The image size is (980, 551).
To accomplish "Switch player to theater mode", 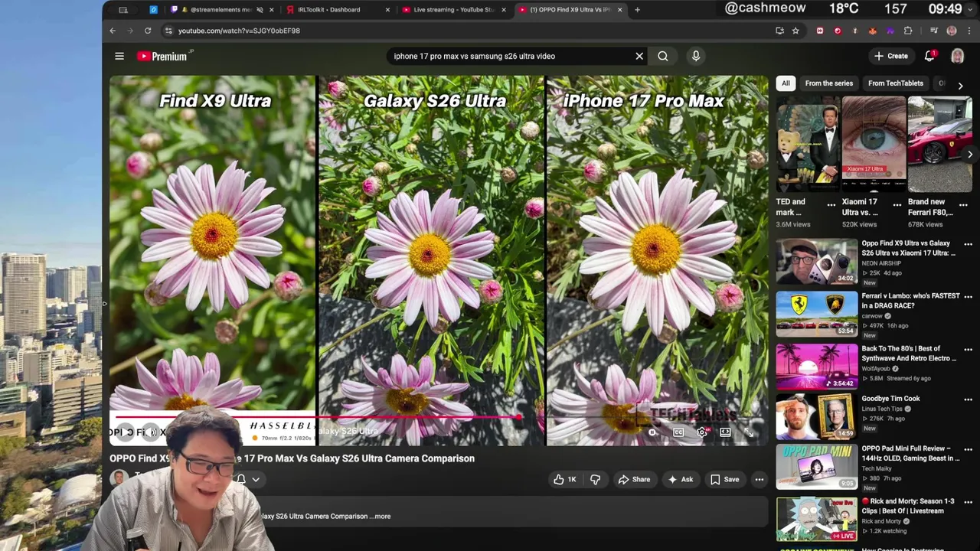I will (x=725, y=432).
